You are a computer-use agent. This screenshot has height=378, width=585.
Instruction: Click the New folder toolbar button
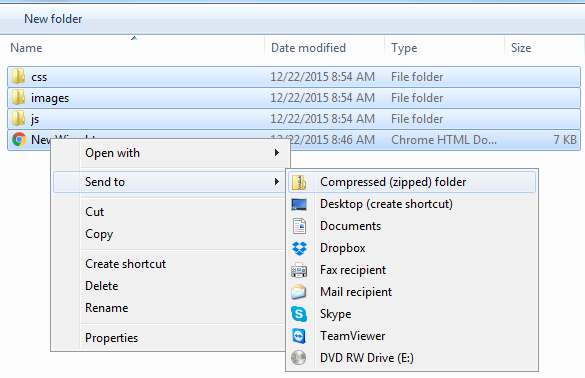53,19
